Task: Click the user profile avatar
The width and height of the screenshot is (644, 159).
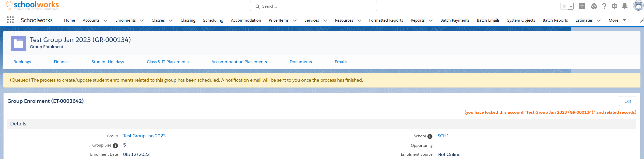Action: click(638, 6)
